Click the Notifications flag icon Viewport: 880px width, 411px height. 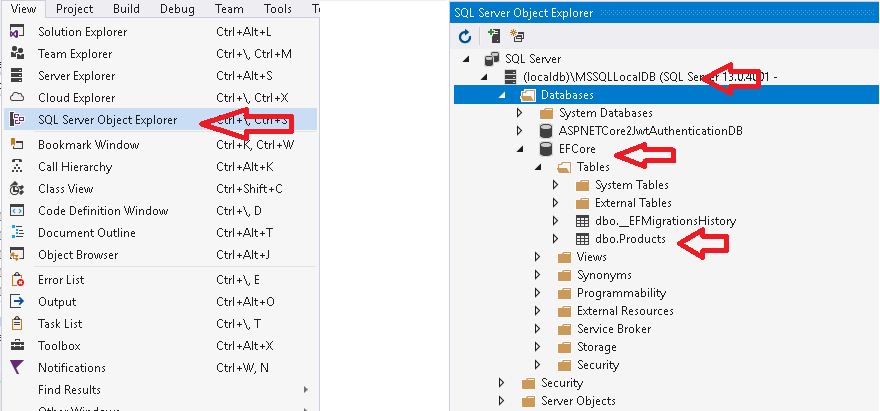[17, 367]
